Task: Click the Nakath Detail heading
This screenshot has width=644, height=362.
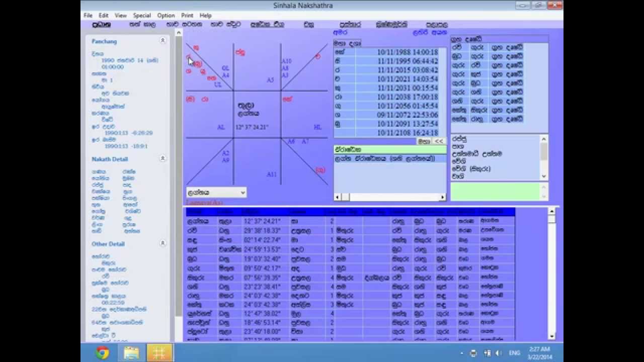Action: (110, 159)
